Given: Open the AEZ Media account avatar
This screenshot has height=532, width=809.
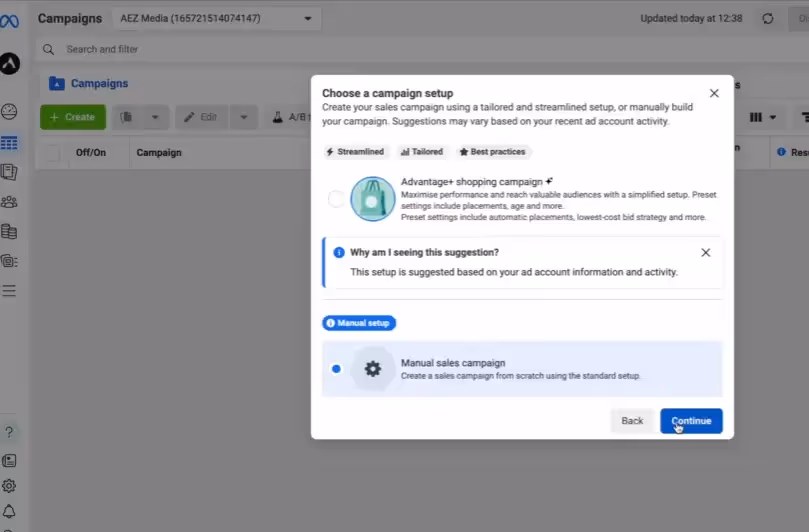Looking at the screenshot, I should (x=10, y=63).
